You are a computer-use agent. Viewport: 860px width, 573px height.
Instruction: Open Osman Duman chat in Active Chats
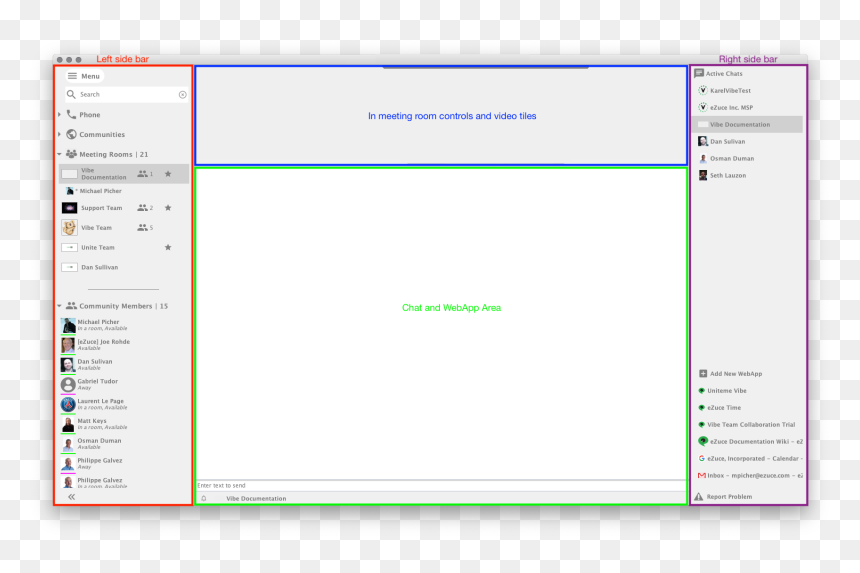732,158
